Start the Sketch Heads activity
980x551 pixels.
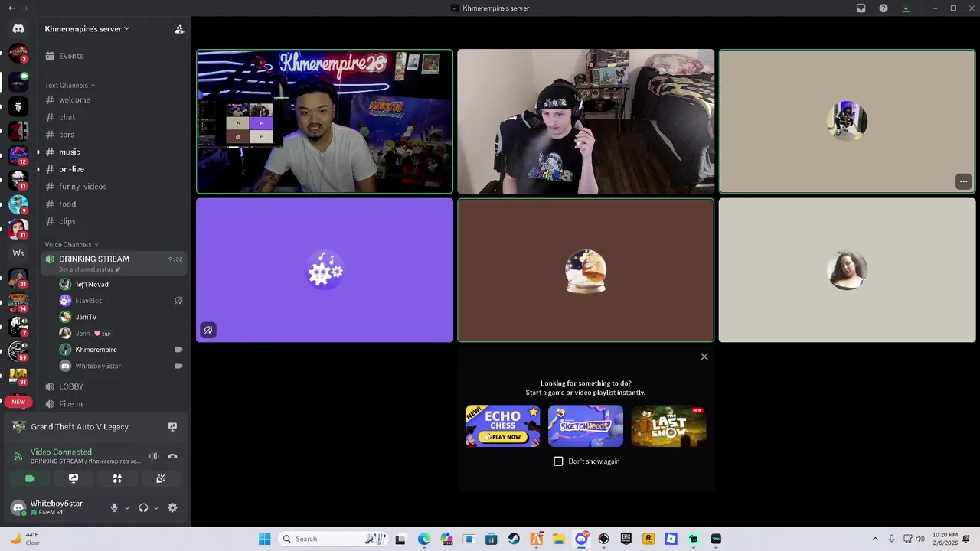[586, 425]
